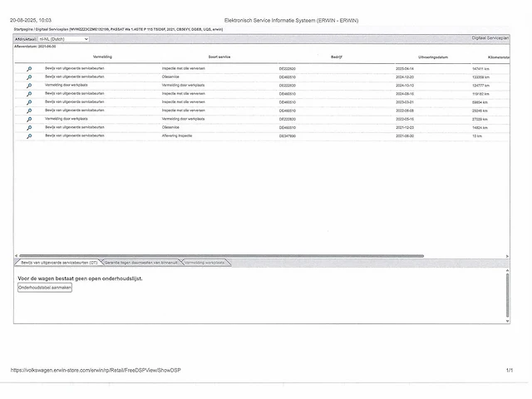
Task: Select the Bewijs van uitgevoerde servicebeurten tab
Action: click(59, 263)
